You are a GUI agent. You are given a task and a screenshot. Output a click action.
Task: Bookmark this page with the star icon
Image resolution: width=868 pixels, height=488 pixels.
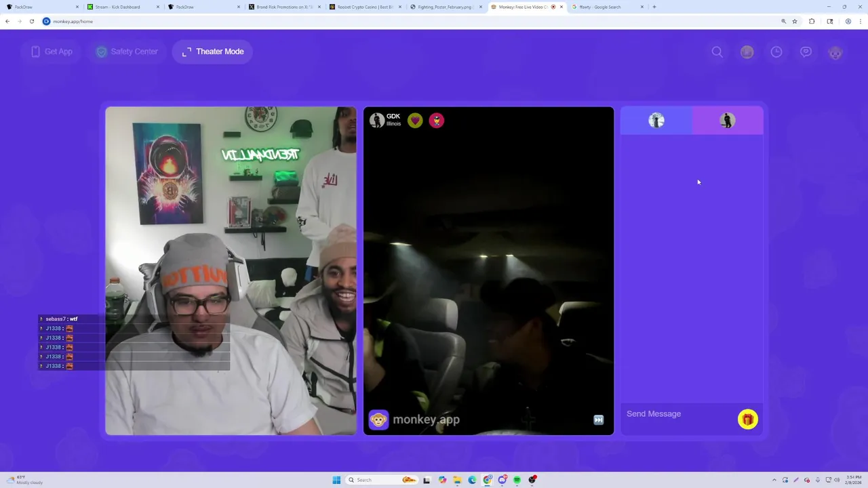click(x=795, y=21)
